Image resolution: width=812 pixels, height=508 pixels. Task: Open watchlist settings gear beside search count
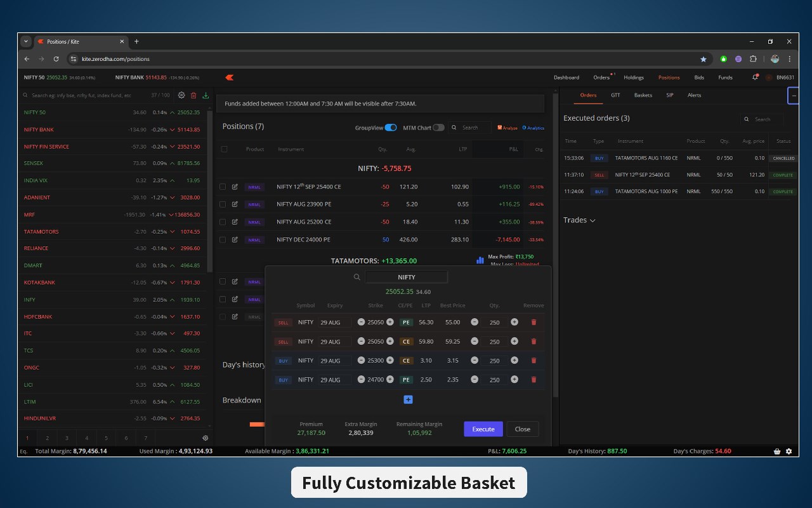coord(181,95)
